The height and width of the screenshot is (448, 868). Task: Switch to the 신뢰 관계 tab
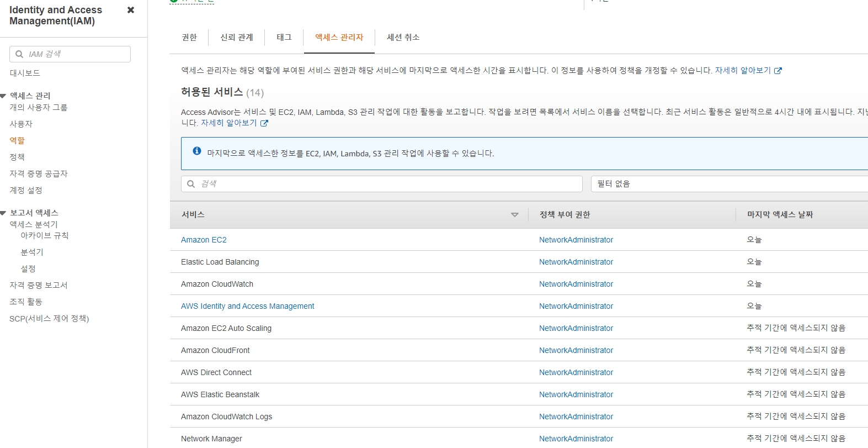(237, 37)
